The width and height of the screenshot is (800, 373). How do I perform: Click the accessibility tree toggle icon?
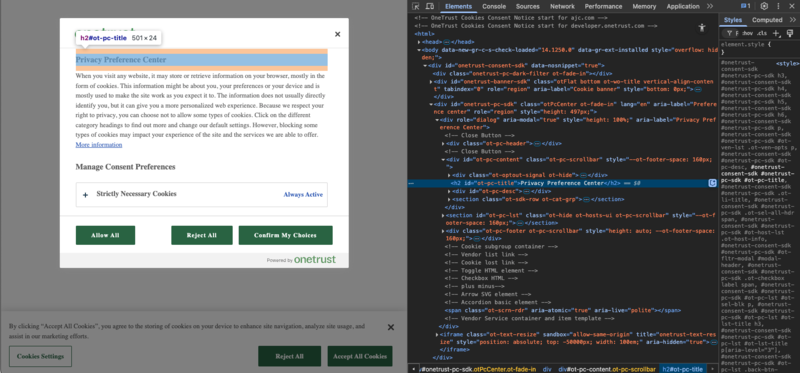click(702, 28)
